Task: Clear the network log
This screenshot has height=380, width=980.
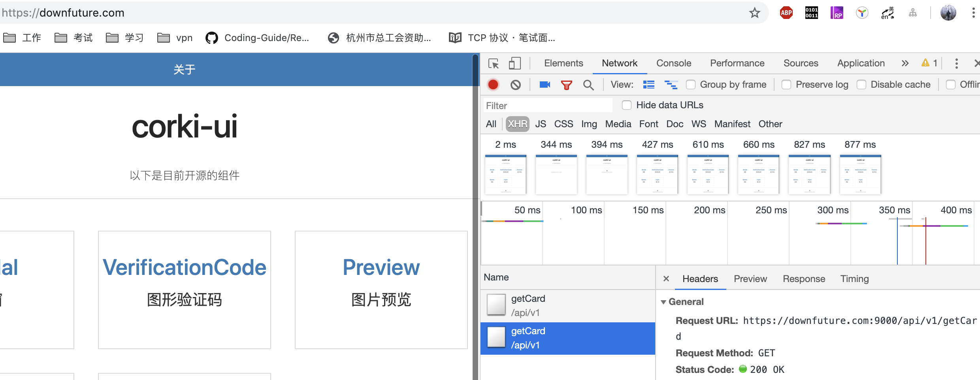Action: (515, 85)
